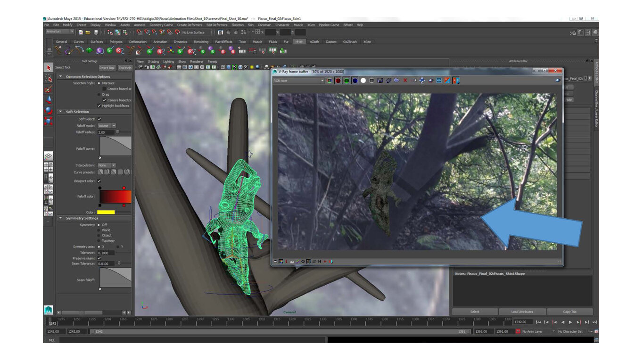This screenshot has height=362, width=644.
Task: Select the Marquee selection style radio
Action: click(x=99, y=83)
